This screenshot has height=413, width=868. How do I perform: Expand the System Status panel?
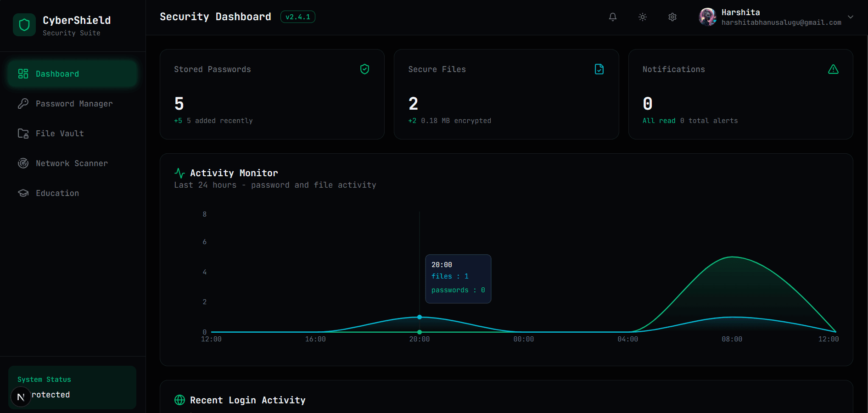[72, 387]
